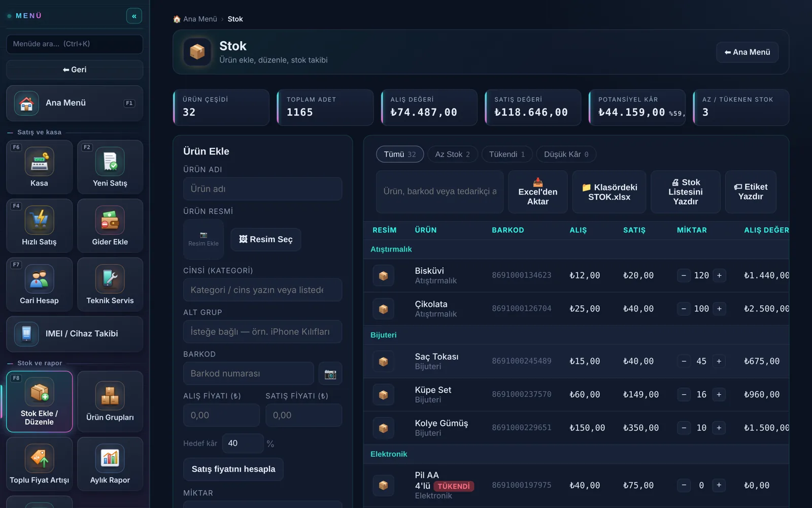812x508 pixels.
Task: Increase Bisküvi quantity with plus
Action: (719, 275)
